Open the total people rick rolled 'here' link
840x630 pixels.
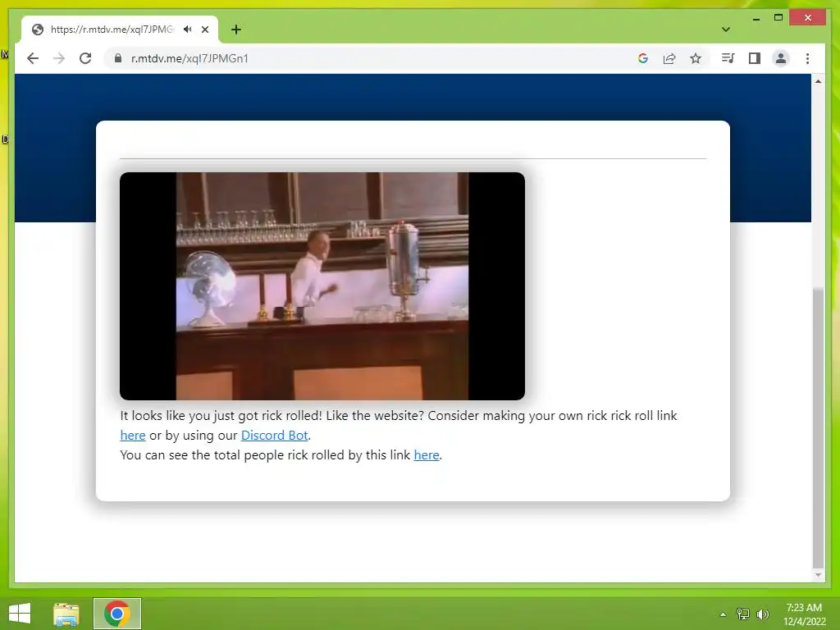(x=427, y=455)
